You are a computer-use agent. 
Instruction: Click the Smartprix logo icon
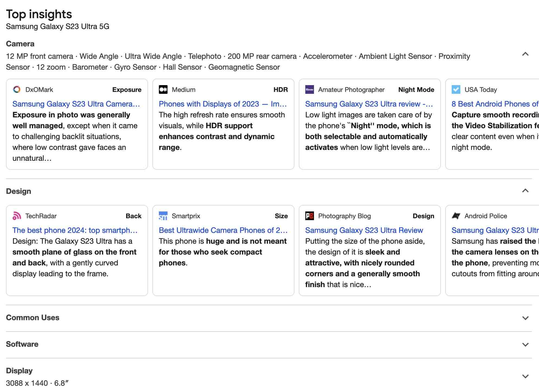click(163, 216)
